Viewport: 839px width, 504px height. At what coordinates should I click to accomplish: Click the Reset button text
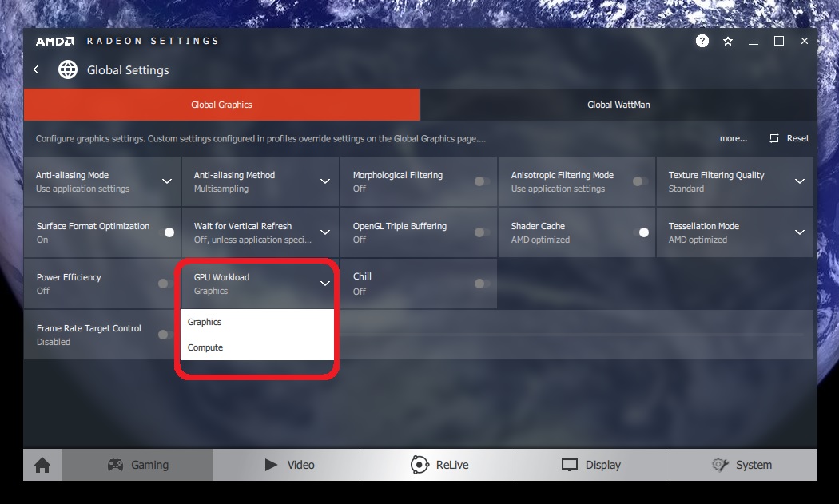point(797,138)
